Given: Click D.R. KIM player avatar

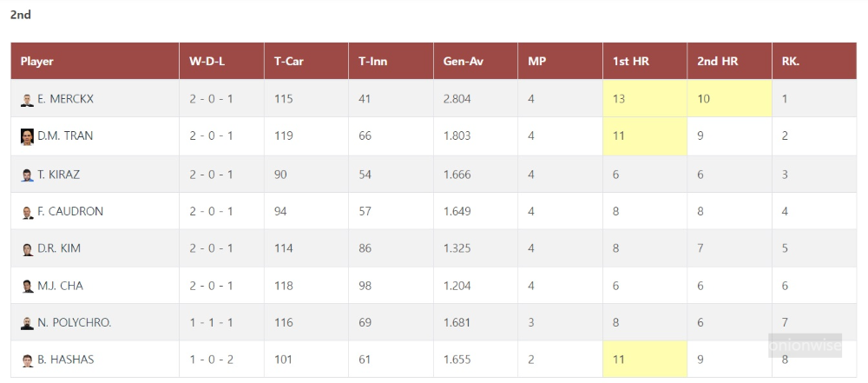Looking at the screenshot, I should coord(27,249).
